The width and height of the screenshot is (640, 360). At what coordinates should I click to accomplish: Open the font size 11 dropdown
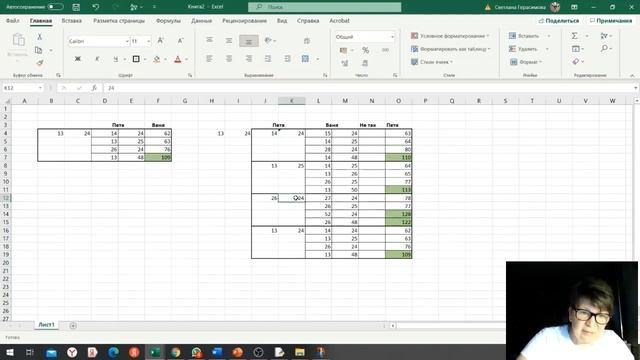(x=149, y=41)
